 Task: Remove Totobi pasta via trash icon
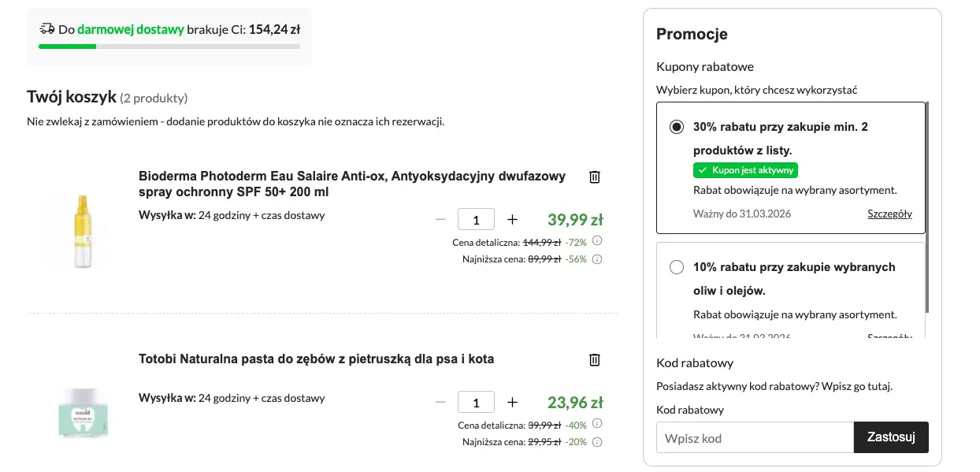tap(594, 359)
